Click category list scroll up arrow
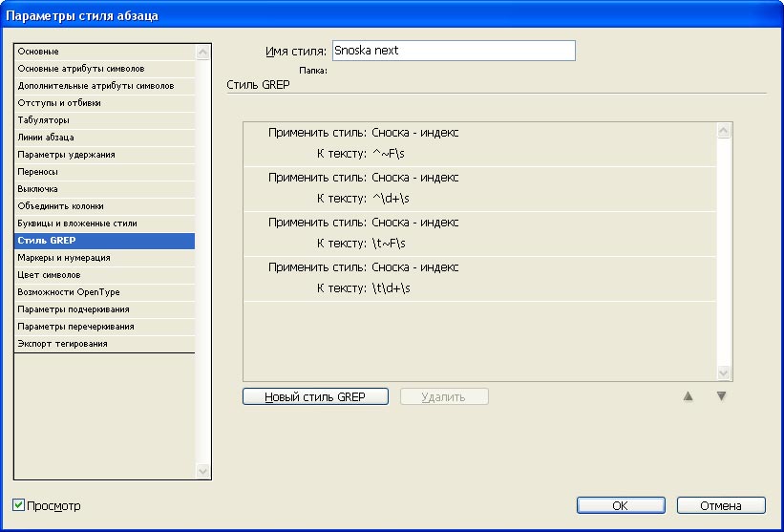 click(203, 52)
